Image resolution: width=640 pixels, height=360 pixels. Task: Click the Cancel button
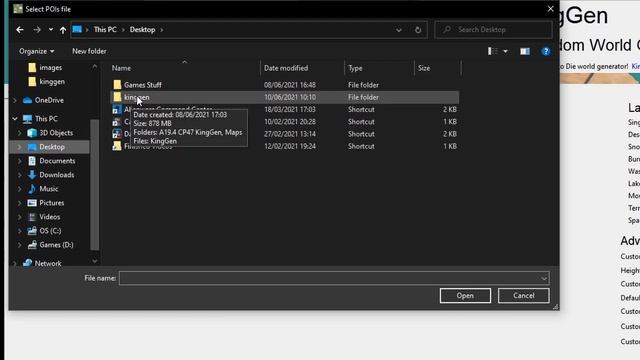point(523,296)
